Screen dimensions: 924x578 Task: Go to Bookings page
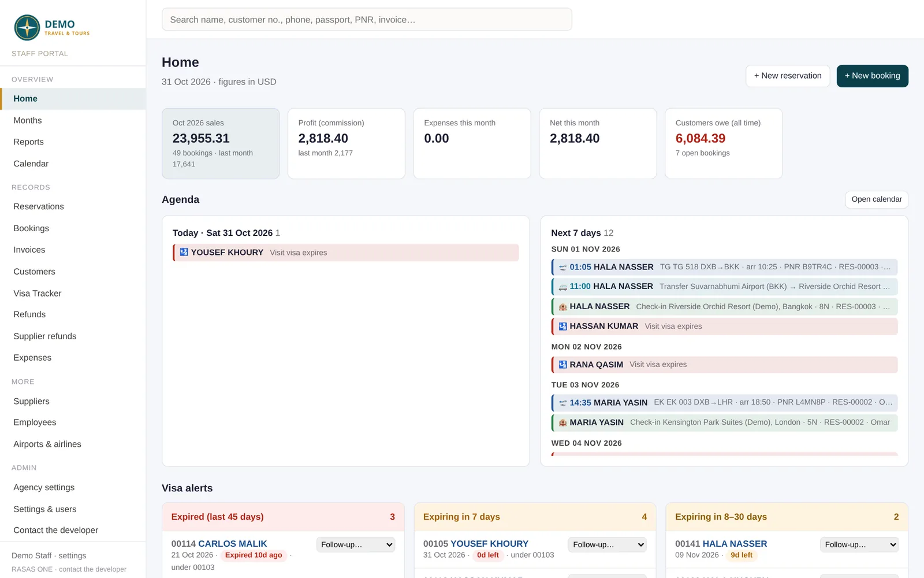(x=73, y=228)
